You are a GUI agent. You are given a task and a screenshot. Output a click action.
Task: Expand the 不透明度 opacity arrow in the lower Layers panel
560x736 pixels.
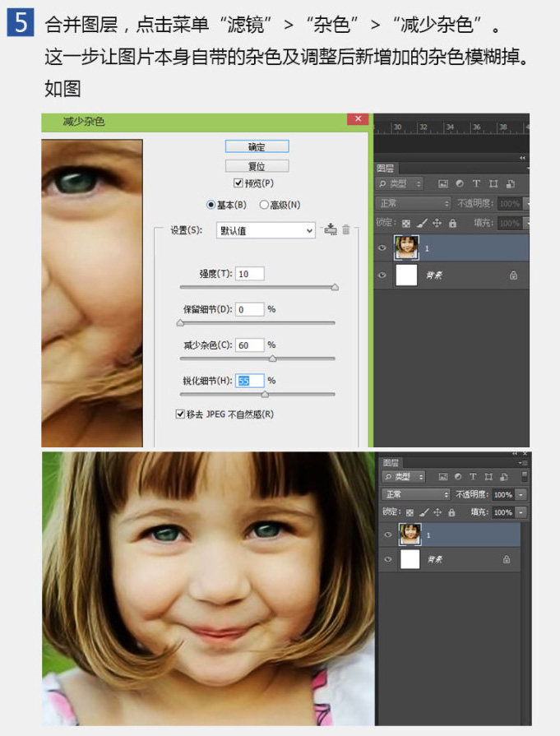(x=521, y=495)
